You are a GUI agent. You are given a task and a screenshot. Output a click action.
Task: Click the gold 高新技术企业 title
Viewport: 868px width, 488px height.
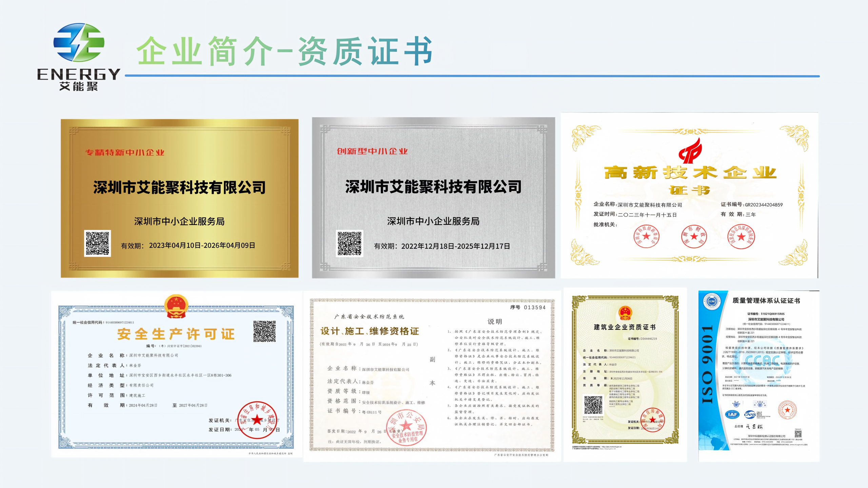point(690,173)
